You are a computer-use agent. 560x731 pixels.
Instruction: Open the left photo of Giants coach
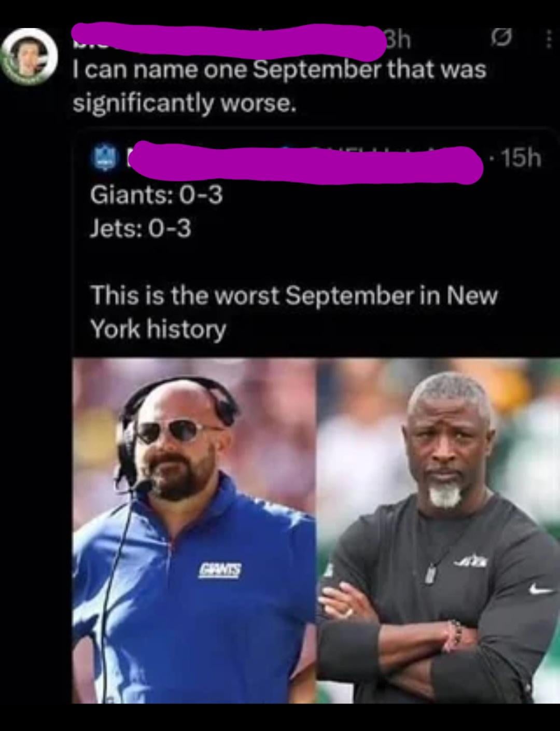click(x=194, y=530)
